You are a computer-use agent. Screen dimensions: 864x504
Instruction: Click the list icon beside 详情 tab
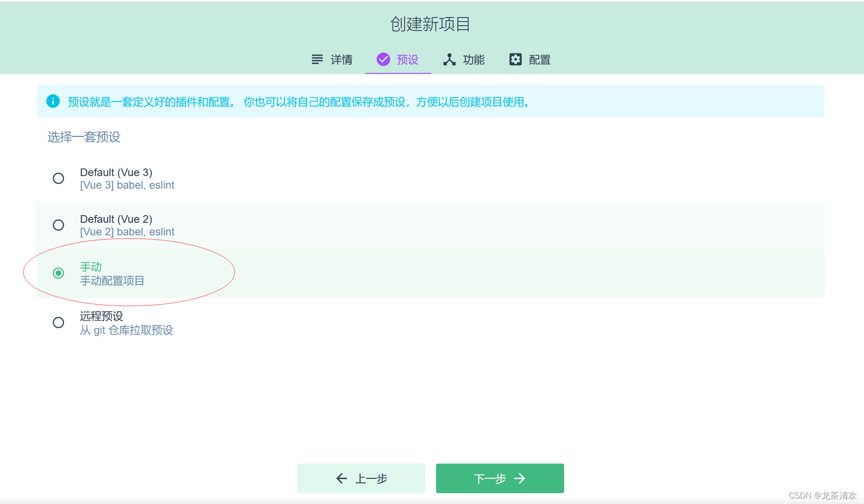click(317, 59)
